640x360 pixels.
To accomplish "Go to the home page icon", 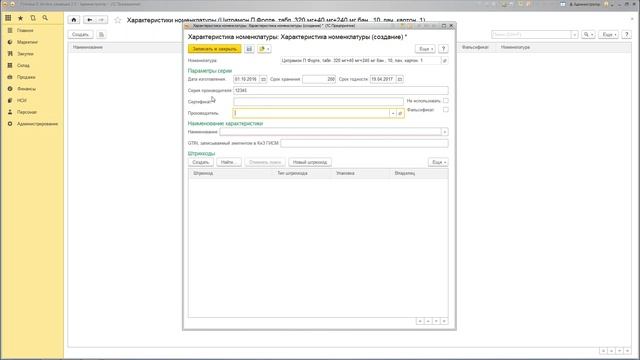I will [x=73, y=20].
